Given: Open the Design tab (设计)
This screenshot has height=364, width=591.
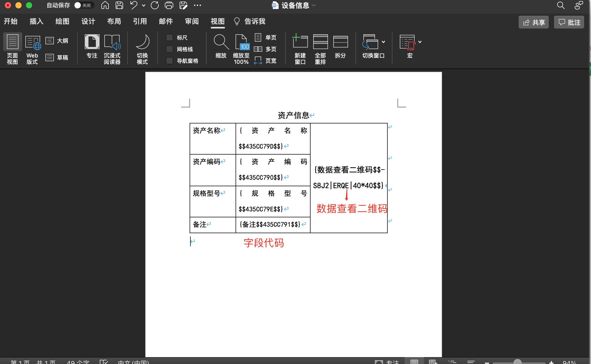Looking at the screenshot, I should (x=88, y=21).
